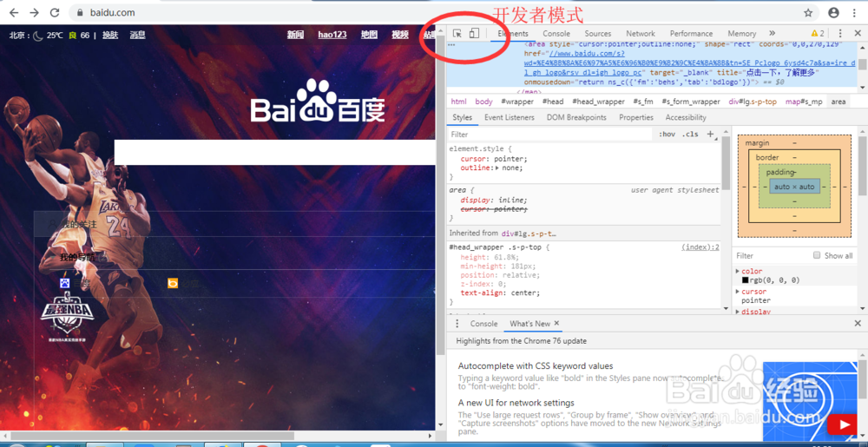Close the What's New drawer tab
Image resolution: width=868 pixels, height=447 pixels.
click(x=557, y=323)
